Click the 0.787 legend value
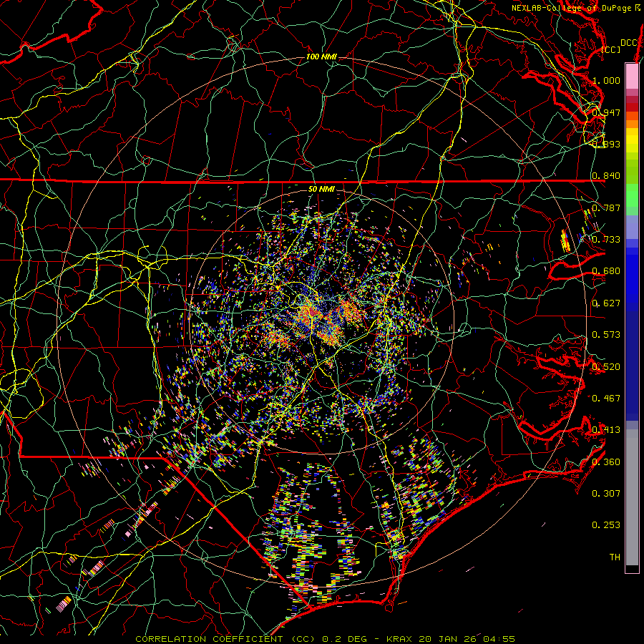The height and width of the screenshot is (644, 644). [x=606, y=208]
